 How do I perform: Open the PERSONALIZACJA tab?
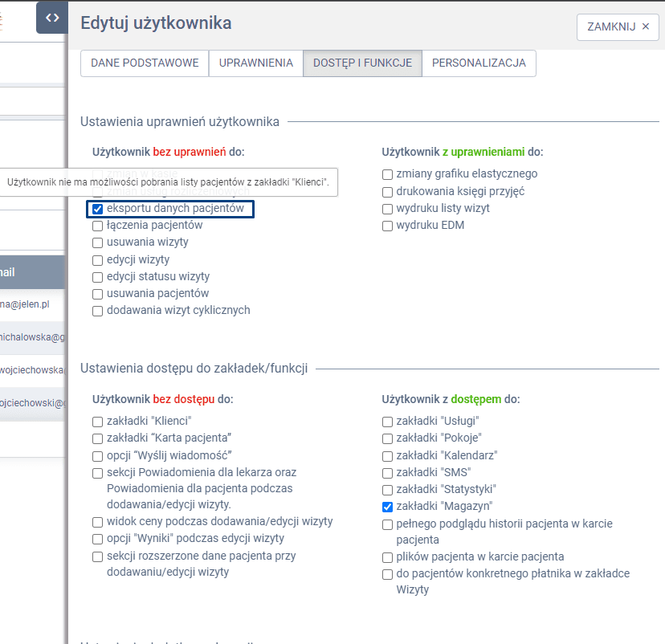click(x=479, y=63)
